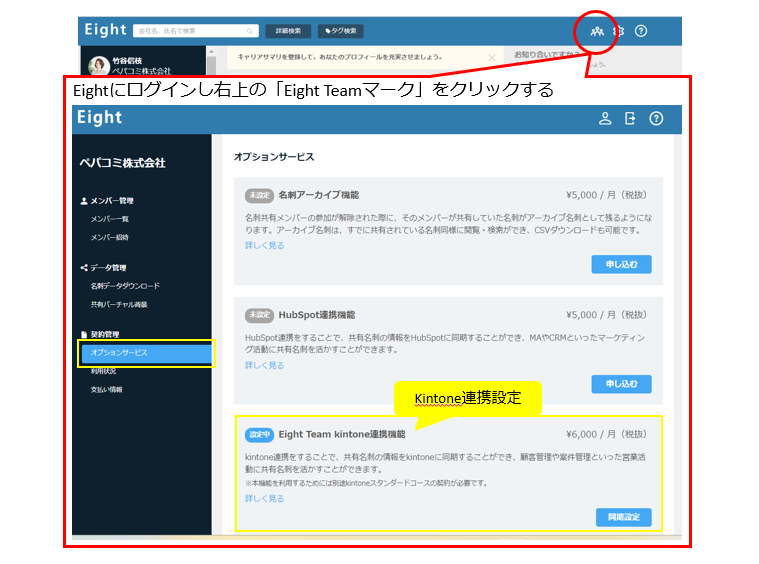Open 支払い情報 in sidebar
Screen dimensions: 759x564
pyautogui.click(x=107, y=390)
